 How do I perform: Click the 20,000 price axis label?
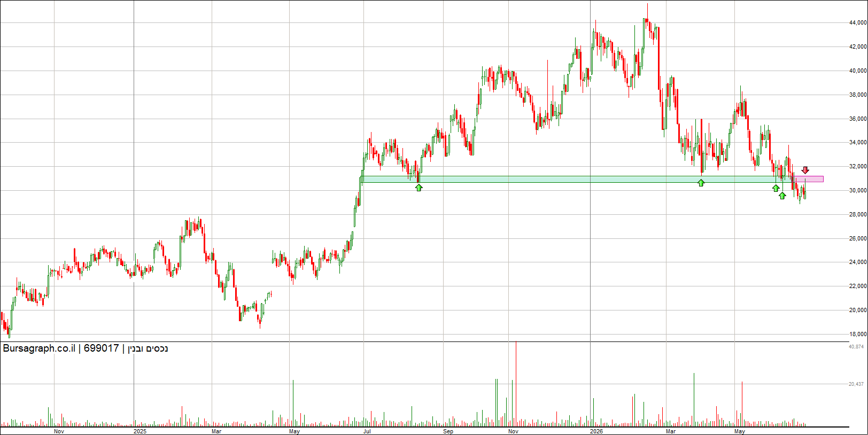[858, 310]
